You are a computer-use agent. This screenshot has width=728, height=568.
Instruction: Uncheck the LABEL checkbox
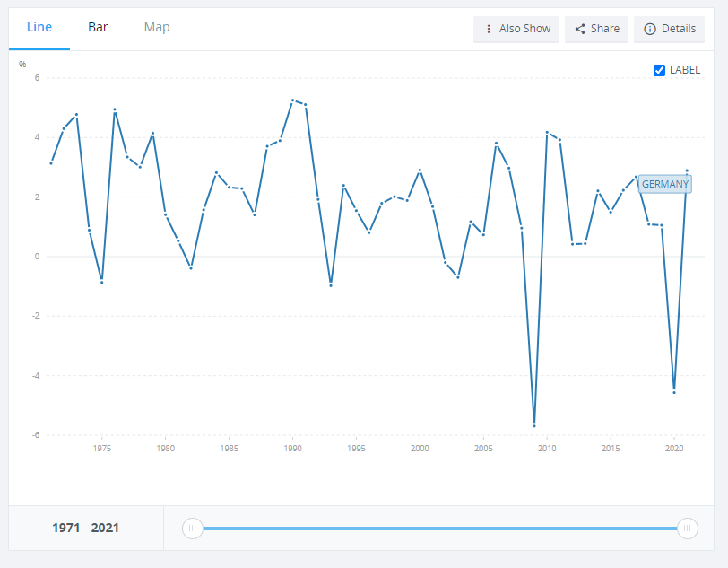pos(660,70)
